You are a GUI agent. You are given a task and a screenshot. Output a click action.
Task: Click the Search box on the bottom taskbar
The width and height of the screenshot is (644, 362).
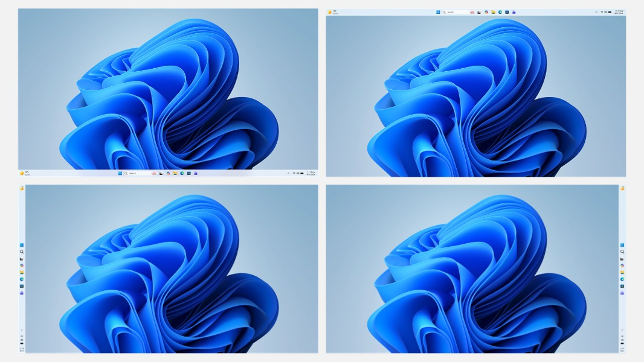click(x=132, y=174)
